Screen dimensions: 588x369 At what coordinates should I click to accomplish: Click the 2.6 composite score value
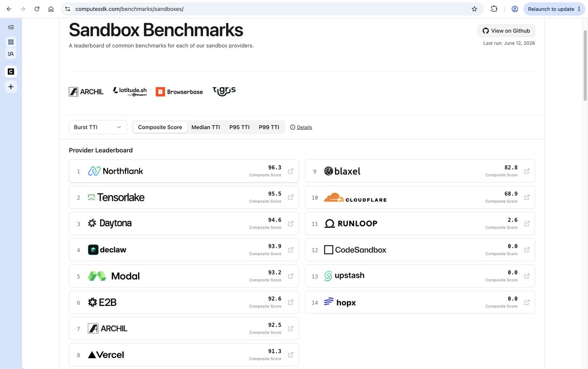(513, 220)
